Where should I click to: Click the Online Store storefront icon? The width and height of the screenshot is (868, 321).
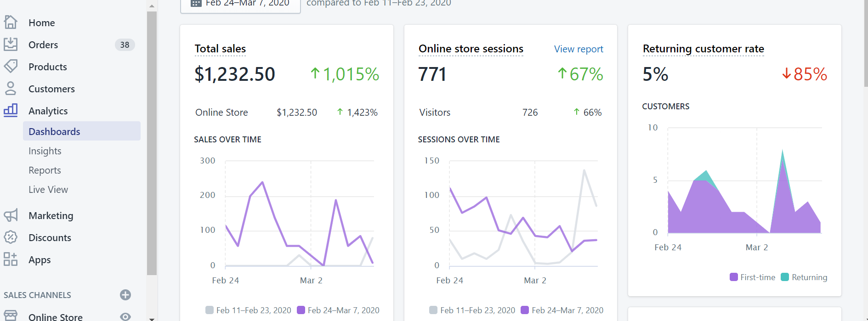[x=11, y=315]
